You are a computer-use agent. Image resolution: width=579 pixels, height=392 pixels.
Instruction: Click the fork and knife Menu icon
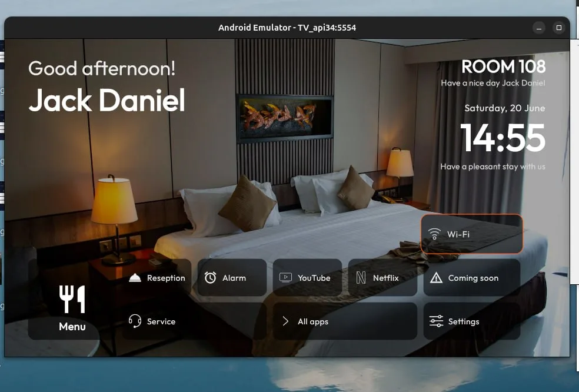pos(72,299)
